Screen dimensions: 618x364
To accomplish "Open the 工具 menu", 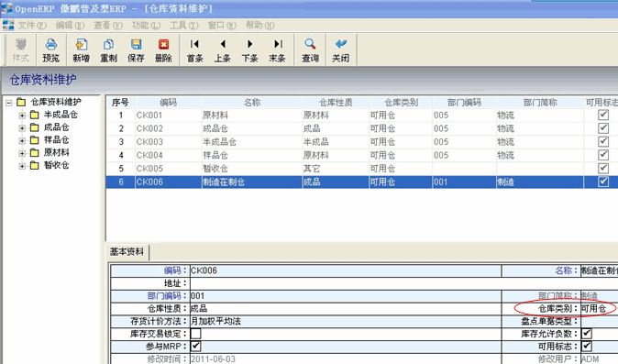I will [x=183, y=26].
